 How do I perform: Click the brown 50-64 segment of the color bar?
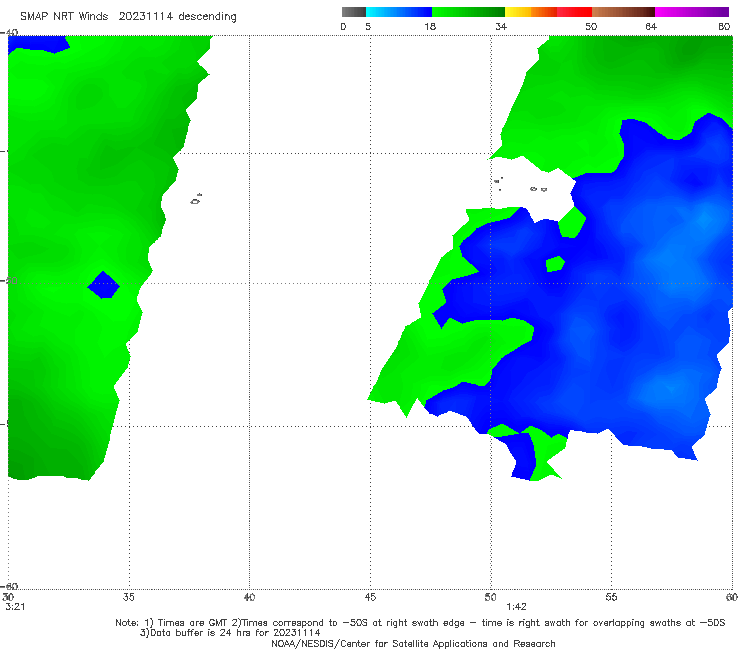coord(623,12)
